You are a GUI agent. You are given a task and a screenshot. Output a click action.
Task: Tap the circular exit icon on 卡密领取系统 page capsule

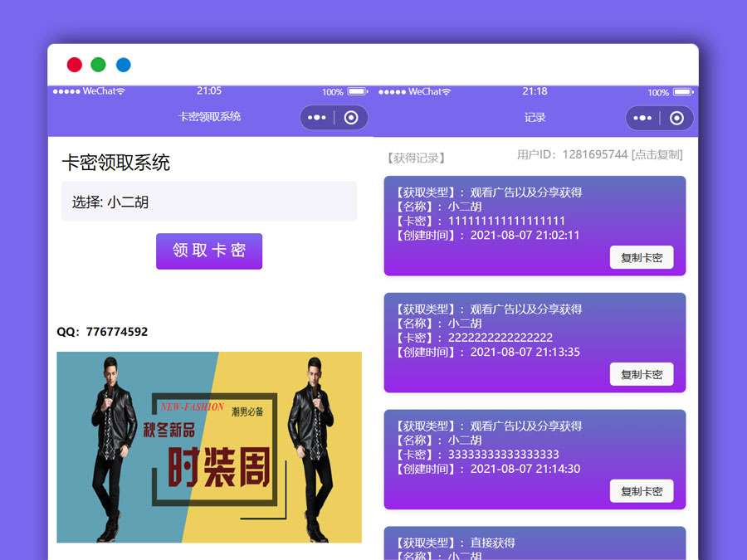351,117
